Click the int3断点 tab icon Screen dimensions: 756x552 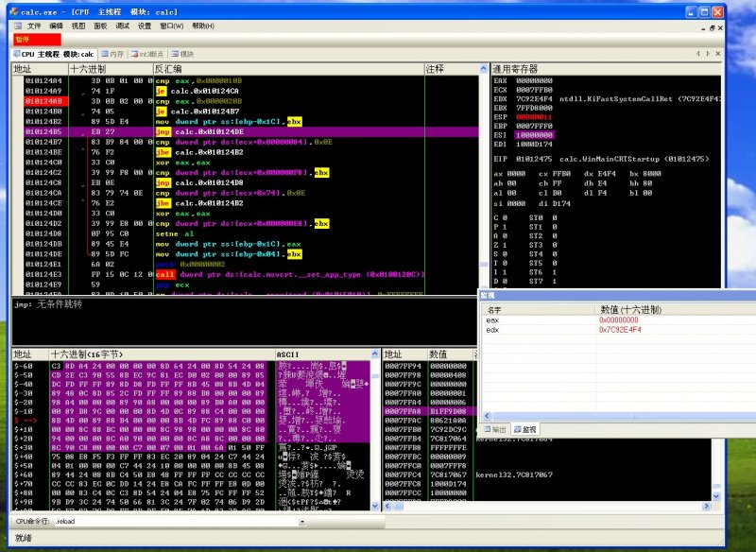coord(134,54)
